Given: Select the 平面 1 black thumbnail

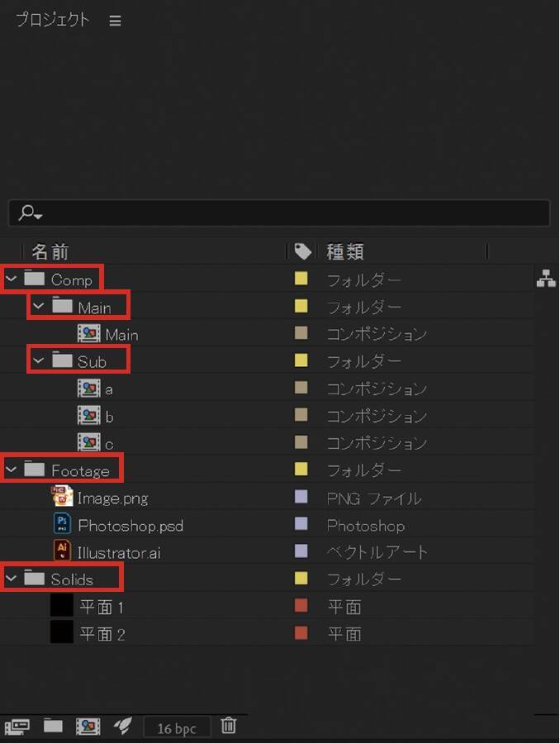Looking at the screenshot, I should tap(62, 605).
